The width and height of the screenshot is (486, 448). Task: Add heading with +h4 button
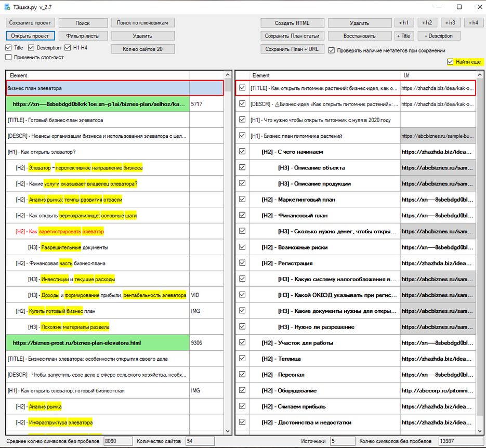pos(474,23)
